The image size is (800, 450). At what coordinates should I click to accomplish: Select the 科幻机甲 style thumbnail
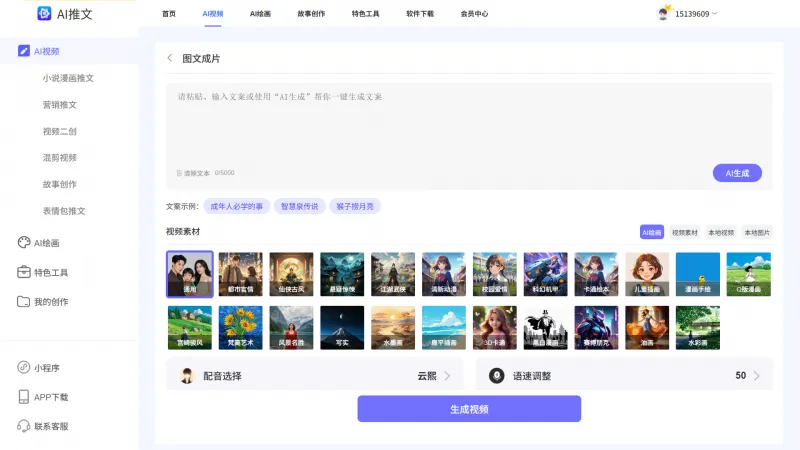(x=545, y=274)
